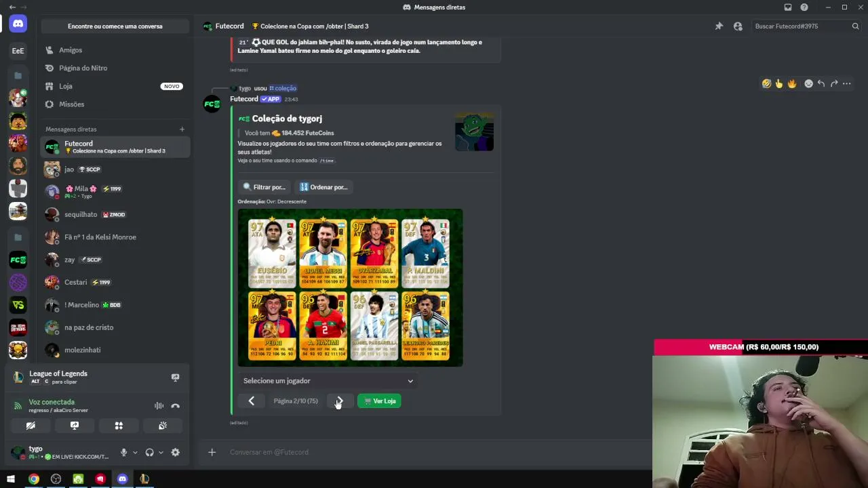Expand the upper server folder
This screenshot has width=868, height=488.
coord(18,75)
